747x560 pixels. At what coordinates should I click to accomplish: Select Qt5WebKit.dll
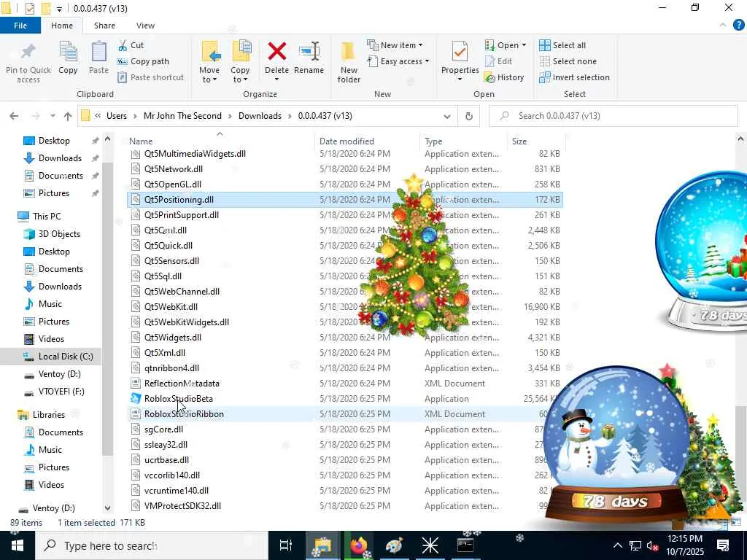point(171,307)
